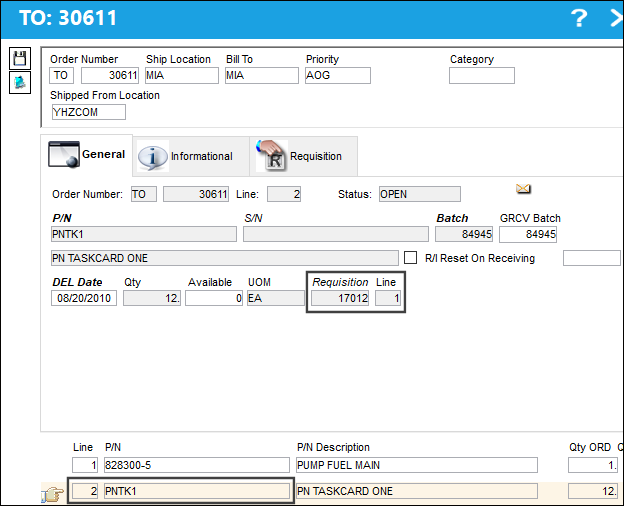Viewport: 624px width, 506px height.
Task: Click the empty Category field
Action: point(482,76)
